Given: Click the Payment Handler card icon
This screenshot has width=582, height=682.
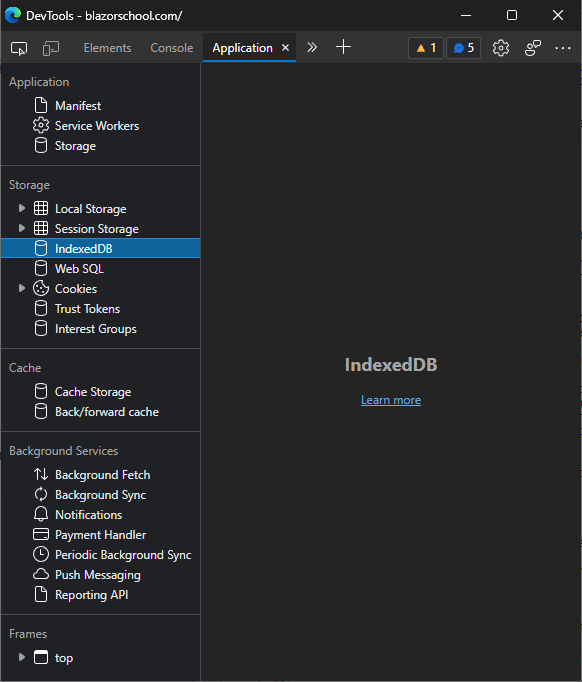Looking at the screenshot, I should [41, 535].
